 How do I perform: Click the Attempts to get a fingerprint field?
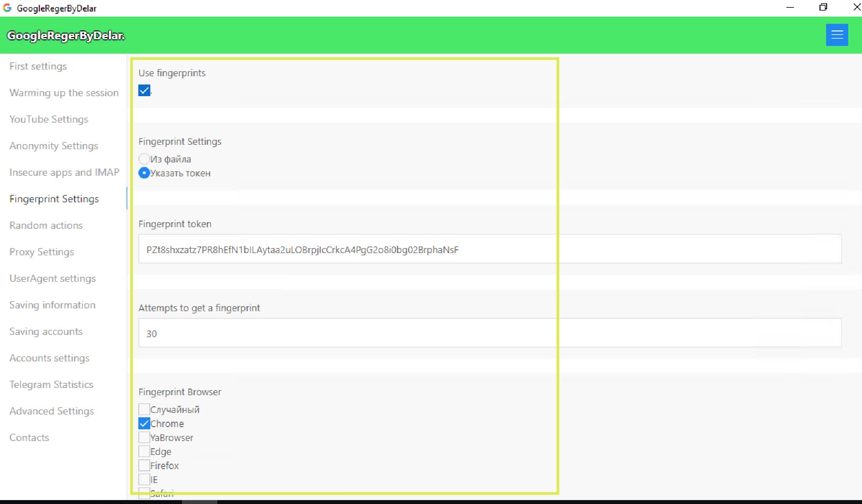489,334
